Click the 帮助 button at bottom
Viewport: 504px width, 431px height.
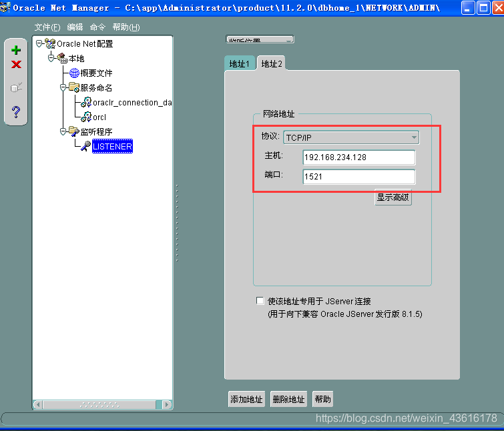point(322,399)
